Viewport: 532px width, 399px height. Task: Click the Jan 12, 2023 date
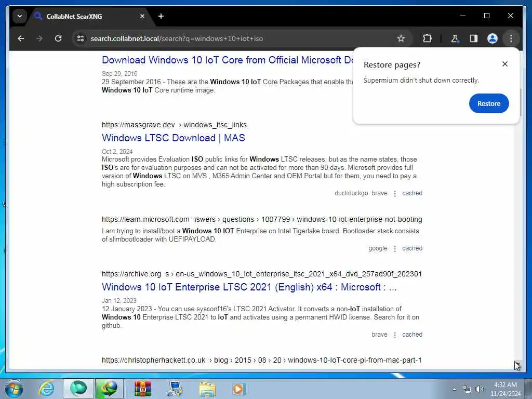[119, 301]
